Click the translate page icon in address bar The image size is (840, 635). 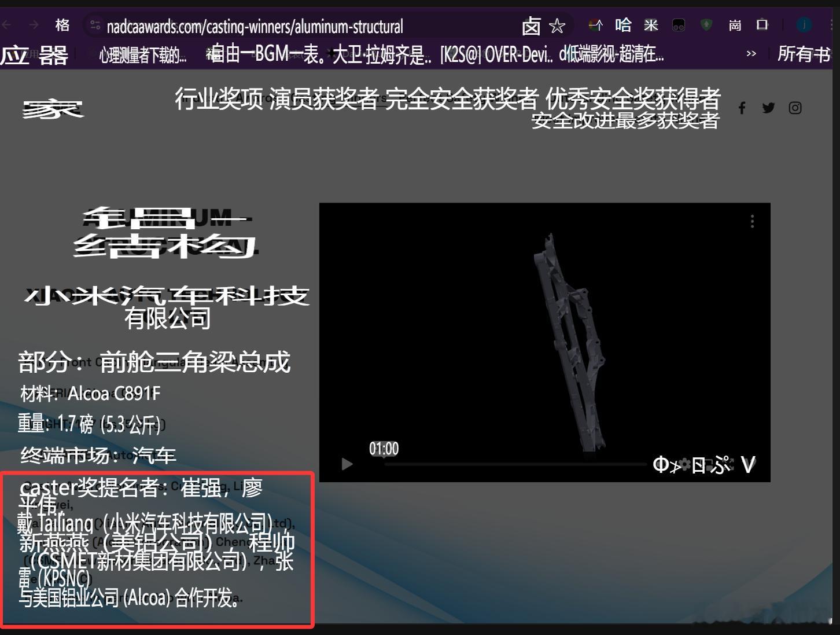530,25
